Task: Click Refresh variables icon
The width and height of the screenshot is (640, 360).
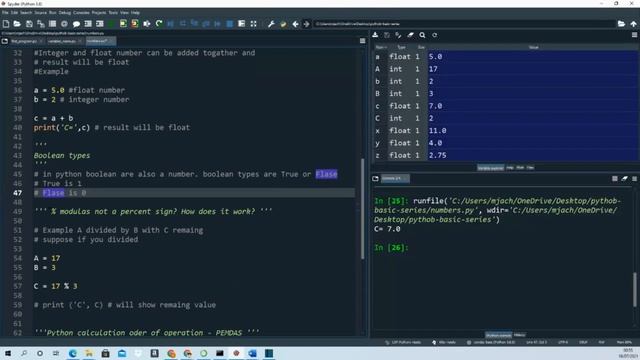Action: (435, 35)
